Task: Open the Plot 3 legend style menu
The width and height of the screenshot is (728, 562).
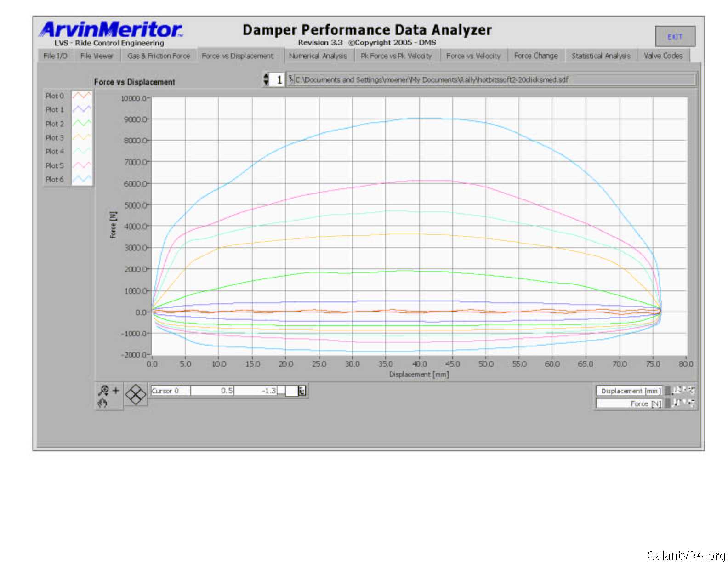Action: 81,137
